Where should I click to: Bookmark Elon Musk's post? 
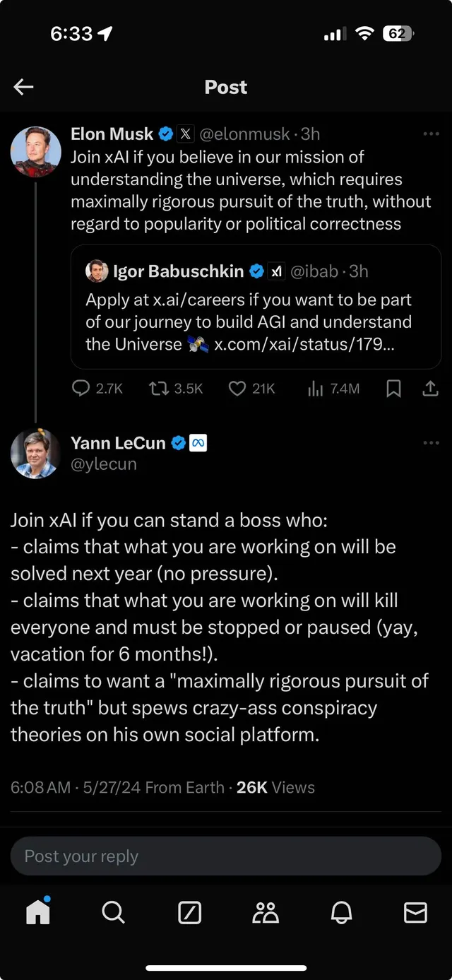tap(394, 389)
